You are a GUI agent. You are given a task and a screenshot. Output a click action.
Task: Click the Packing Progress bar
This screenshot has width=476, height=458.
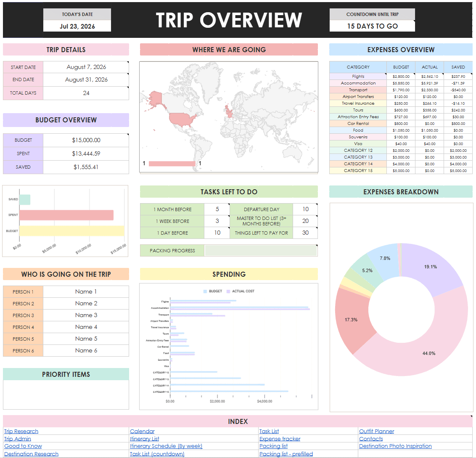[x=261, y=251]
